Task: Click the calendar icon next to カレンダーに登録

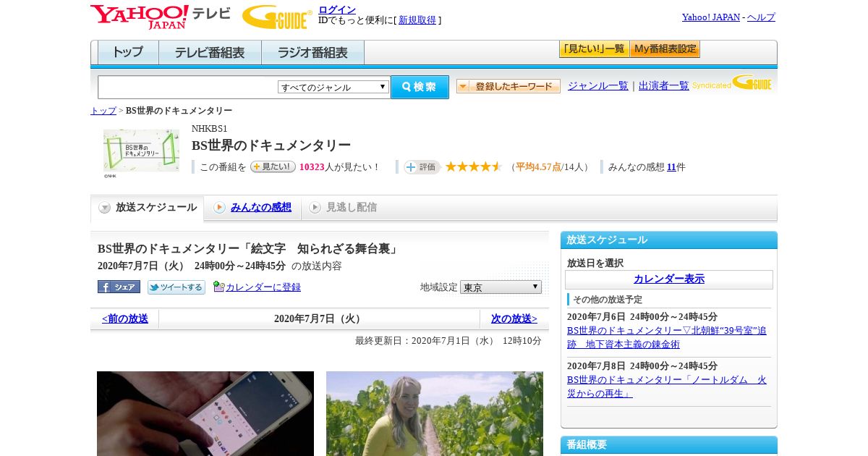Action: point(218,287)
